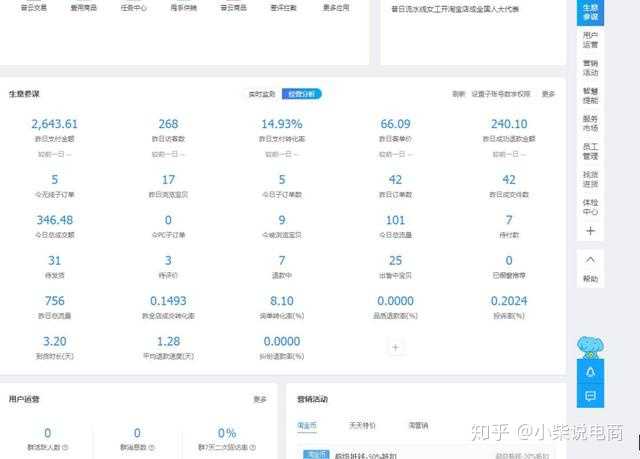Select 服务市场 in the right sidebar
This screenshot has width=640, height=459.
590,123
